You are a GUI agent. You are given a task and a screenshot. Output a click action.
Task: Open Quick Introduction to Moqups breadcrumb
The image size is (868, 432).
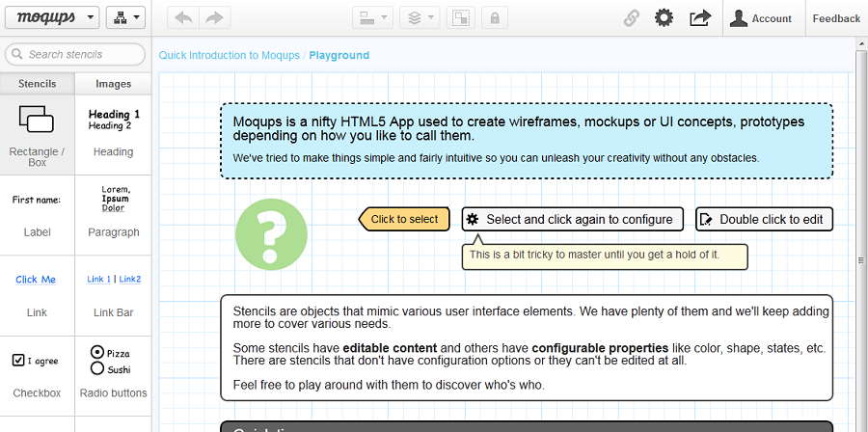click(230, 55)
